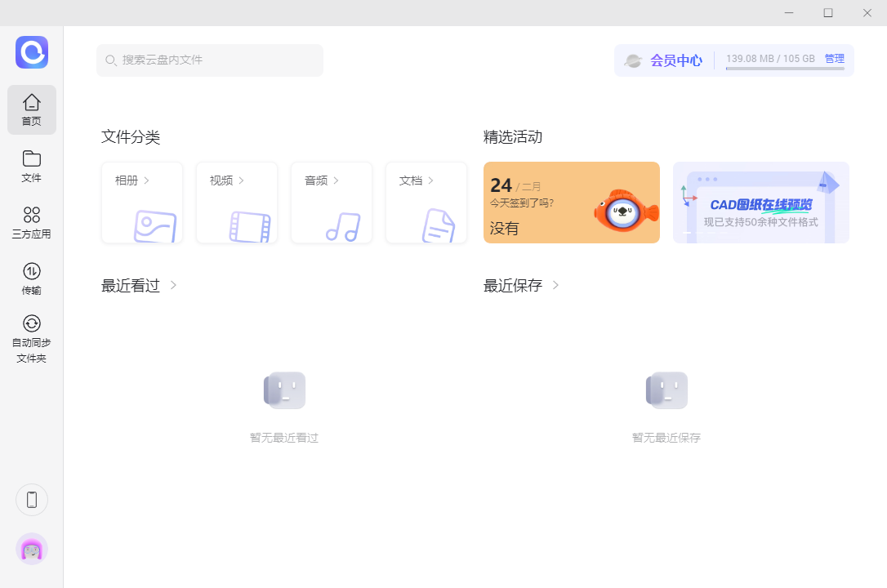Click the mobile phone icon in sidebar
This screenshot has width=887, height=588.
(32, 500)
